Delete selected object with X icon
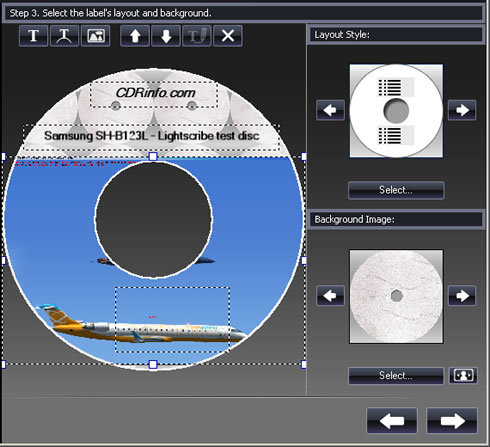The height and width of the screenshot is (447, 490). point(228,36)
